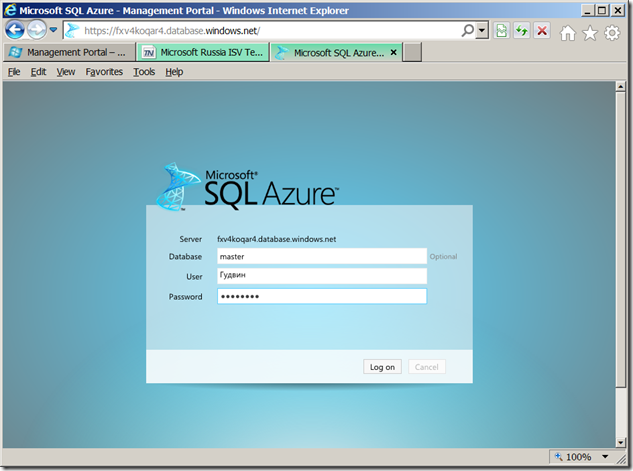This screenshot has height=471, width=633.
Task: Open the Edit menu
Action: (x=38, y=72)
